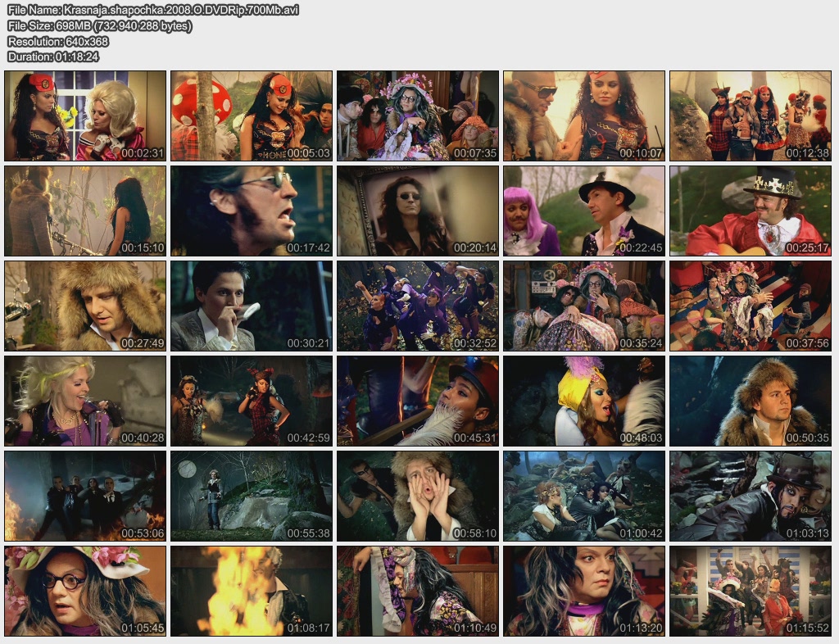Select the thumbnail stamped 00:12:38
This screenshot has height=644, width=839.
(x=751, y=116)
